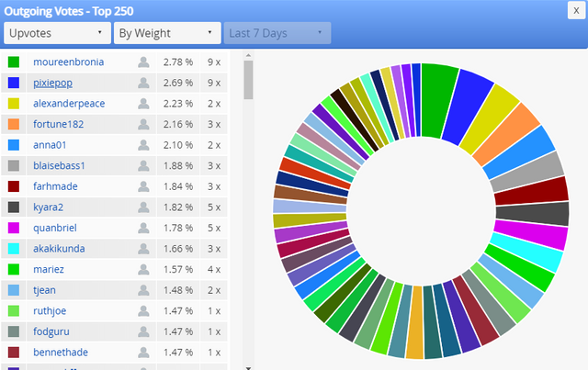The image size is (588, 370).
Task: Open tjean account link
Action: [45, 290]
